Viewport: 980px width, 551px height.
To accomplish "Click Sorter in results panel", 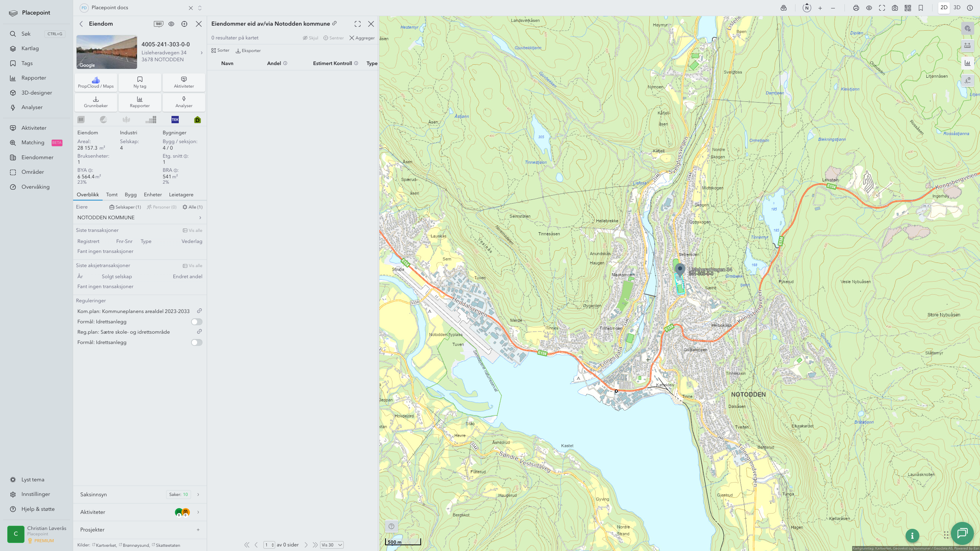I will pyautogui.click(x=220, y=51).
